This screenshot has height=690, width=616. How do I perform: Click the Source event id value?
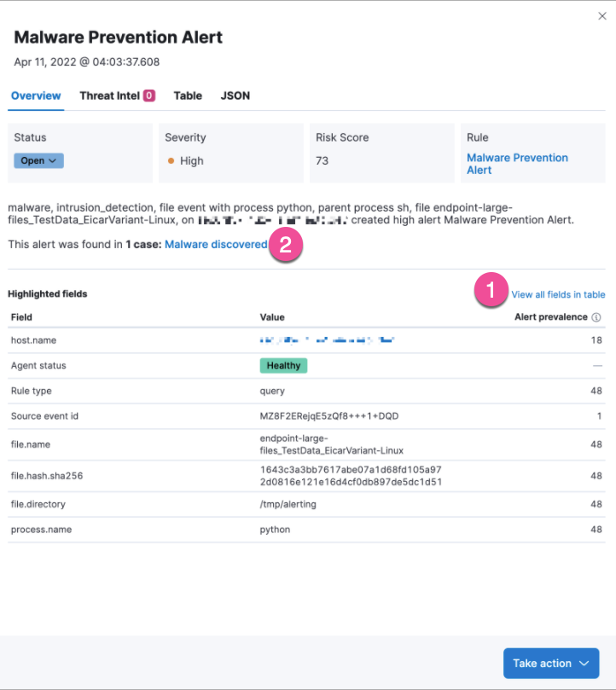pyautogui.click(x=329, y=416)
